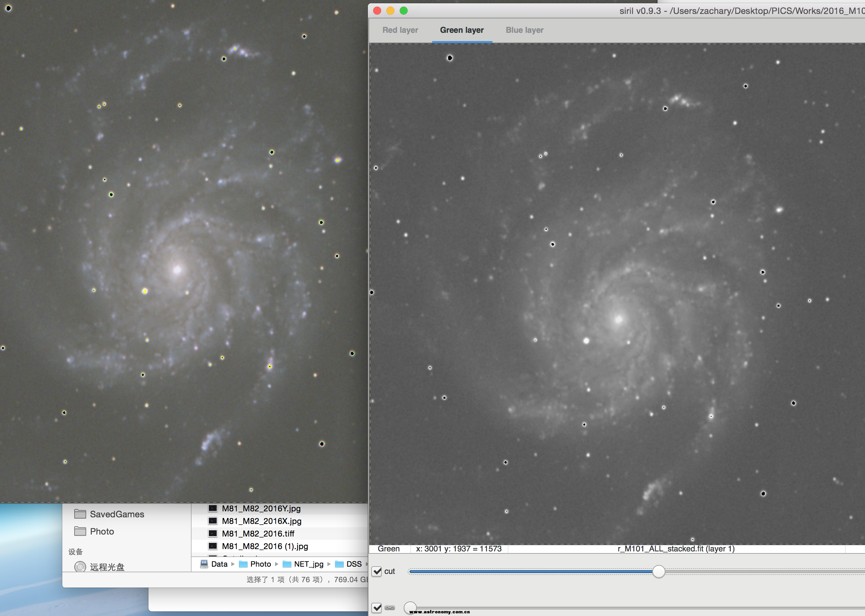Image resolution: width=865 pixels, height=616 pixels.
Task: Click the lower slider handle at its minimum
Action: pos(410,608)
